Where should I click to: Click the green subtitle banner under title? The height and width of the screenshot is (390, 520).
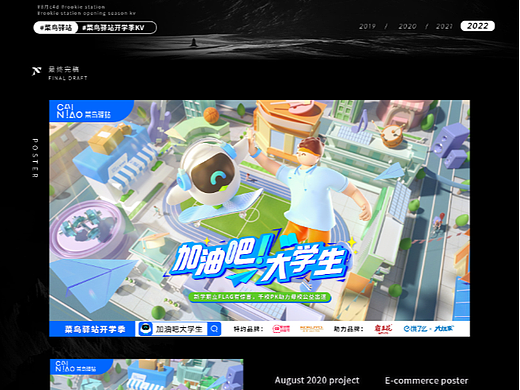tap(259, 297)
